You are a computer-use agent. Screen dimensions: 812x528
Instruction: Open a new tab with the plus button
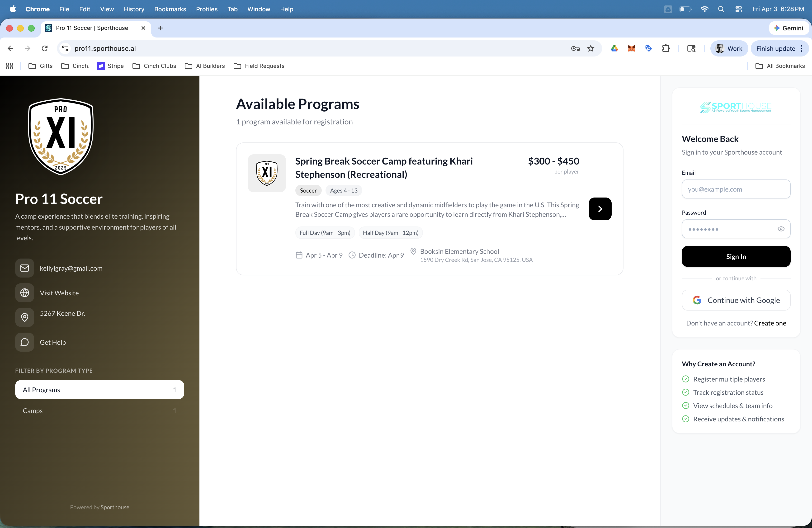click(160, 28)
